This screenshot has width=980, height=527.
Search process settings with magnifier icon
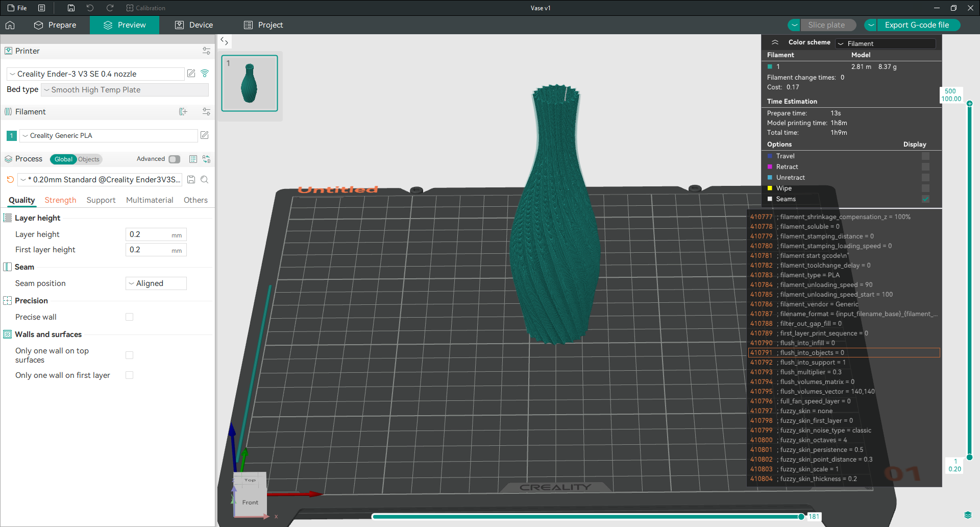205,179
